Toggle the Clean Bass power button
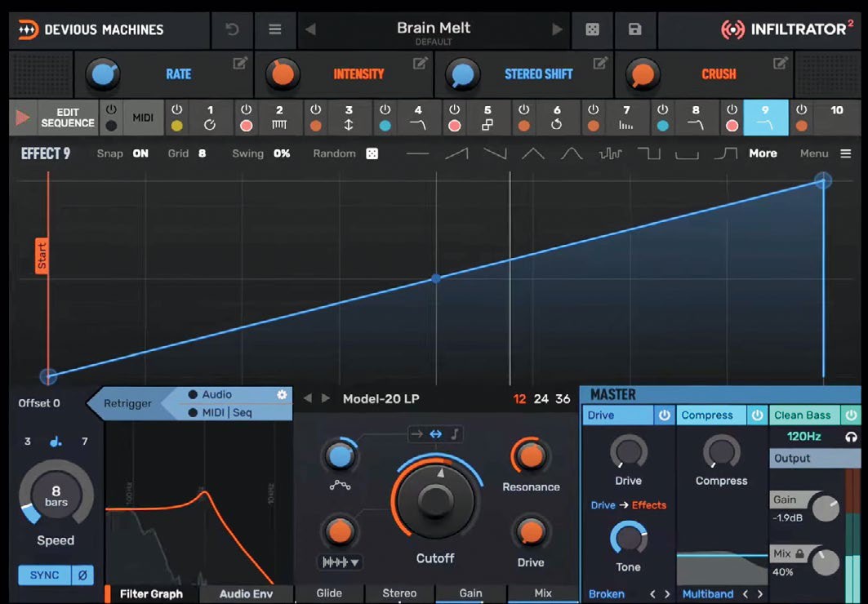The image size is (868, 604). coord(851,415)
